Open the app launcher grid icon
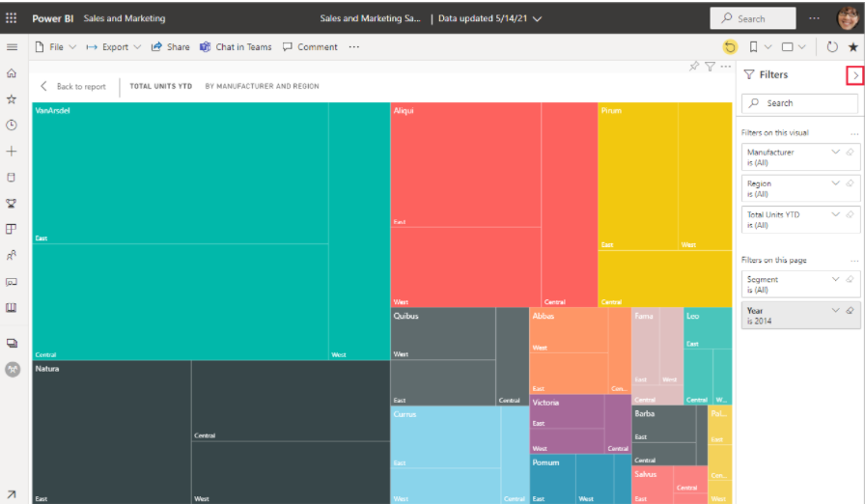The height and width of the screenshot is (504, 865). [11, 18]
